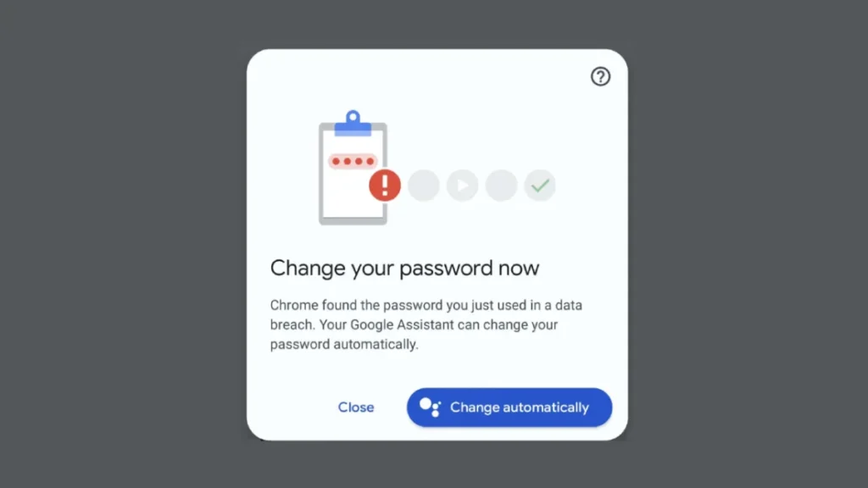Start the Change automatically action
The image size is (868, 488).
(x=509, y=408)
